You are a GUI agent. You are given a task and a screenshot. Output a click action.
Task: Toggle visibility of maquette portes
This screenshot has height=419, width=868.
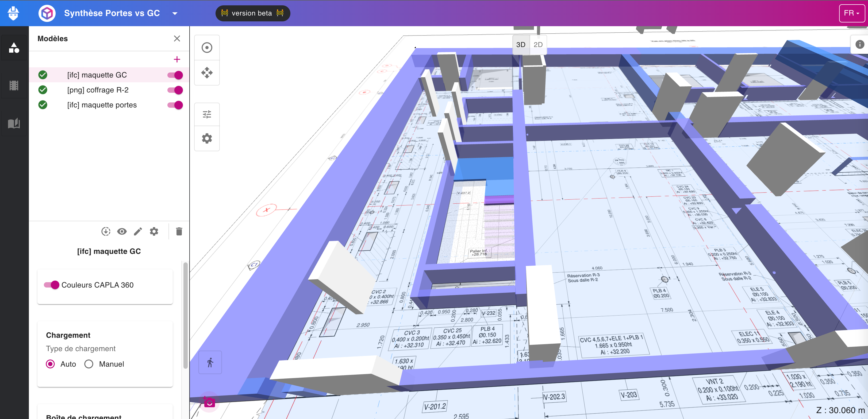pos(175,105)
